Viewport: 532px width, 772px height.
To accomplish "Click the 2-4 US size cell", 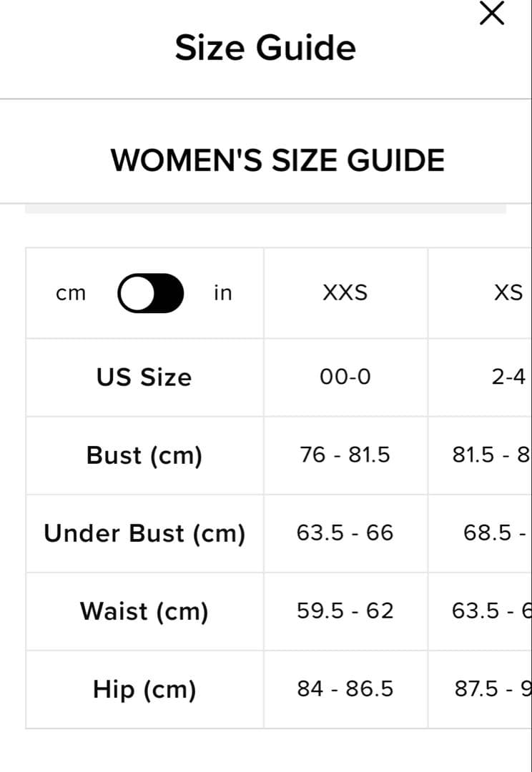I will pos(508,377).
